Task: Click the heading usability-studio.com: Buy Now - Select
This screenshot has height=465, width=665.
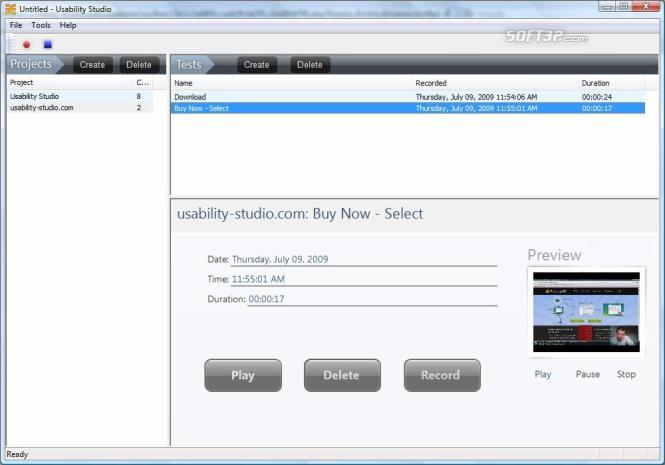Action: [x=300, y=214]
